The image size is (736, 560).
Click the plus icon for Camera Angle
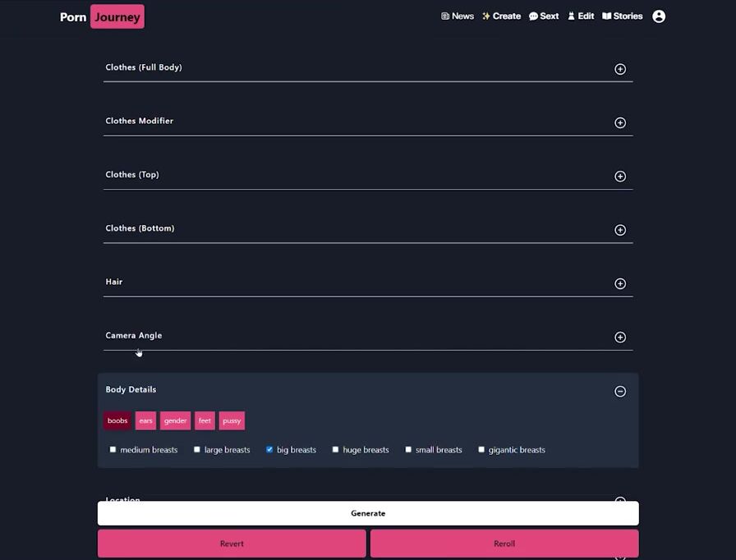pos(620,337)
